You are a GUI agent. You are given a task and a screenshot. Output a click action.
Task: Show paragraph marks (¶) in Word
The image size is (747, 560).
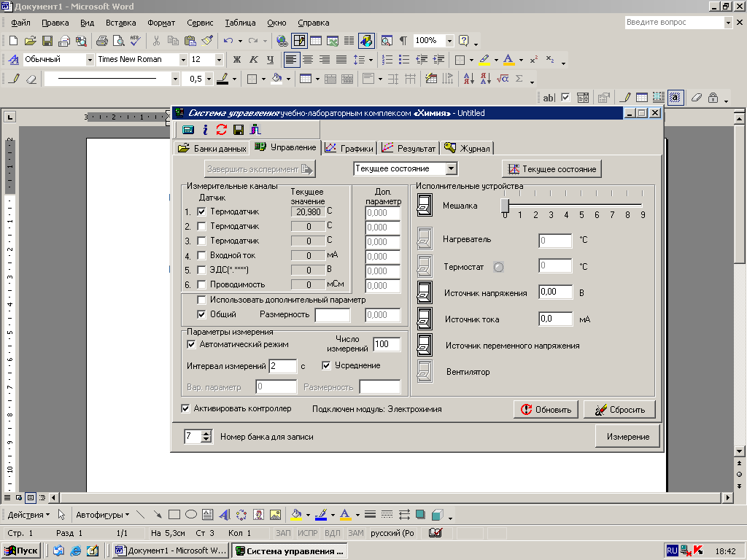pos(403,41)
